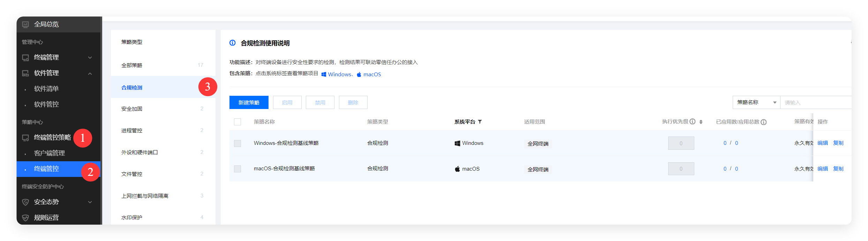Click 编辑 for the Windows baseline policy
Screen dimensions: 868x241
coord(822,143)
